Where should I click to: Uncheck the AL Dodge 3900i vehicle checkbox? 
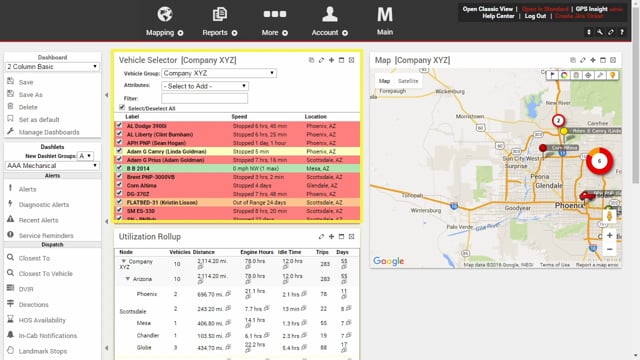[119, 125]
